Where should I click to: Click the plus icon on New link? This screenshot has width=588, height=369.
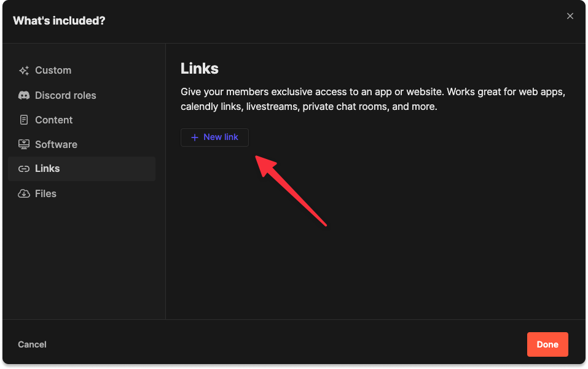[195, 138]
